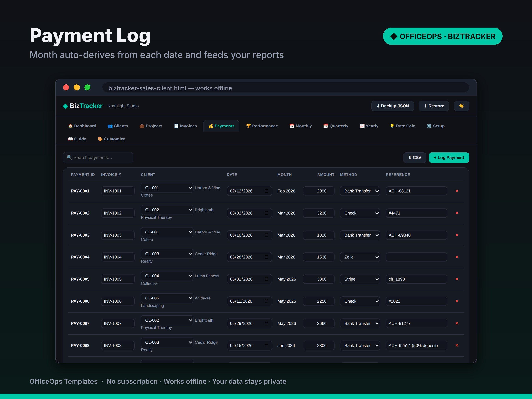Focus the Search payments field
This screenshot has width=532, height=399.
click(98, 158)
